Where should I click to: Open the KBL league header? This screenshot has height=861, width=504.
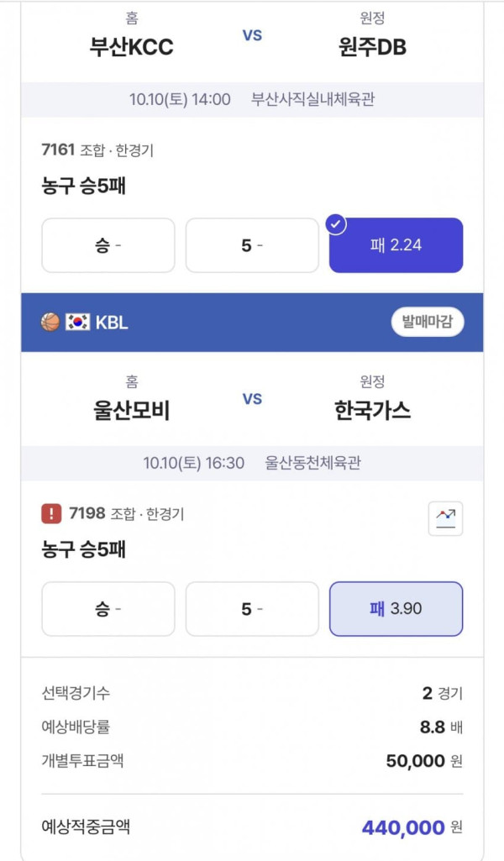tap(252, 323)
